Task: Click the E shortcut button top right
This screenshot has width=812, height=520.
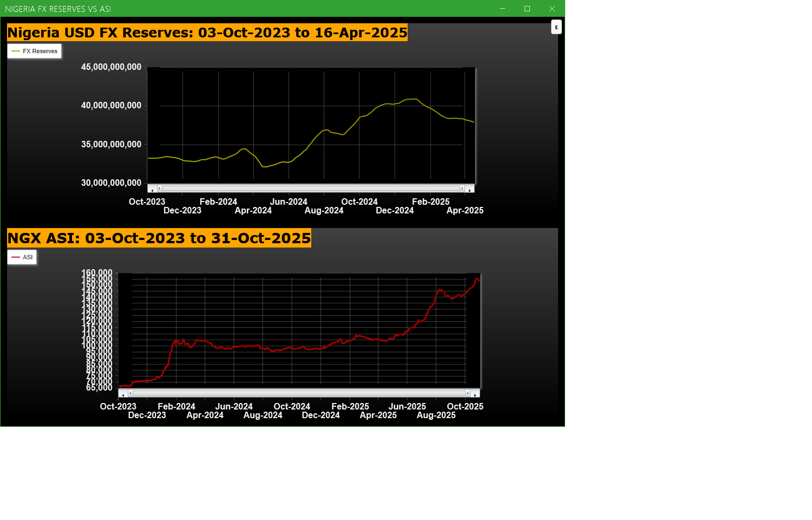Action: [x=556, y=27]
